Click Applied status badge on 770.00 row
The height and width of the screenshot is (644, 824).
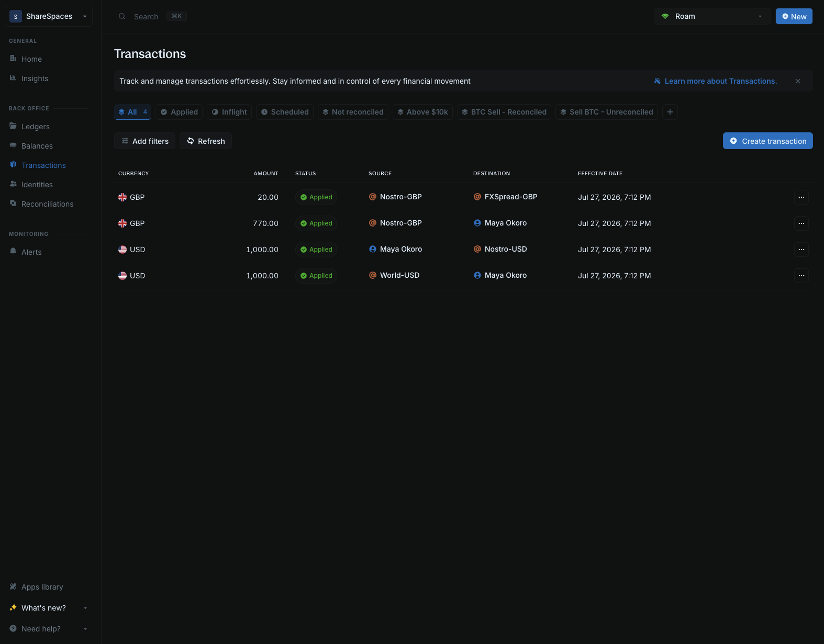316,223
